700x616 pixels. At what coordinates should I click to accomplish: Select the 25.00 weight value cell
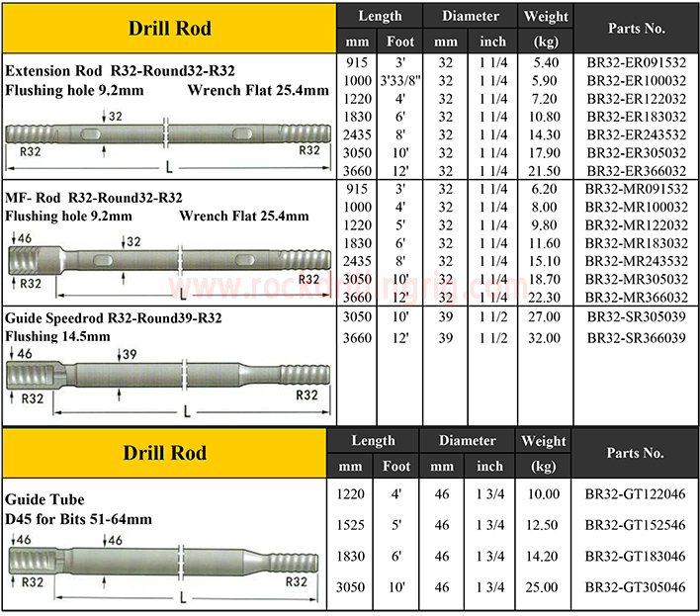coord(546,588)
